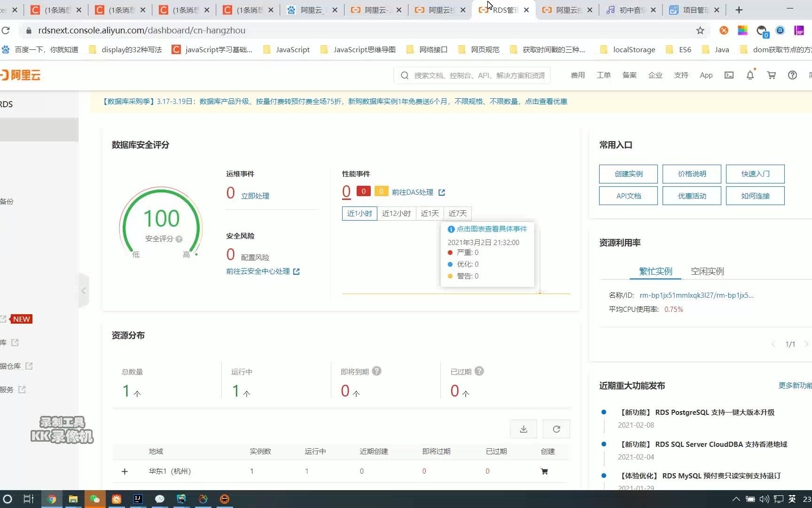Open File Explorer from the taskbar
The image size is (812, 508).
point(73,499)
